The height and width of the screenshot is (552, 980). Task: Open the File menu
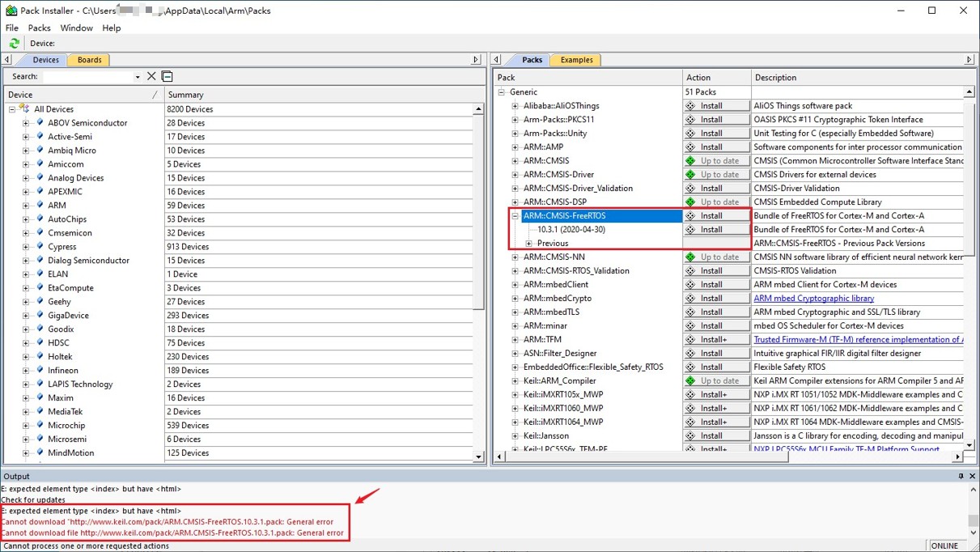point(12,28)
